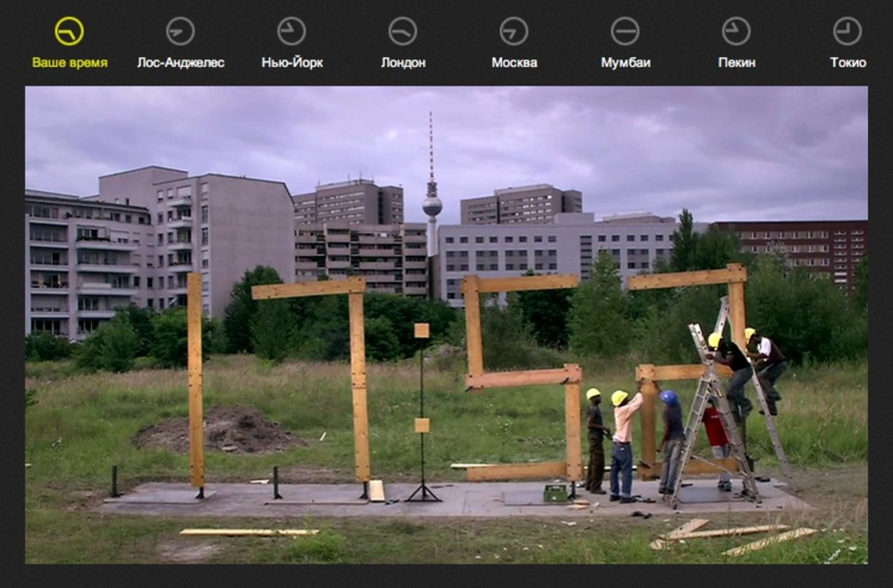Choose the Токио clock icon
Image resolution: width=893 pixels, height=588 pixels.
(847, 31)
